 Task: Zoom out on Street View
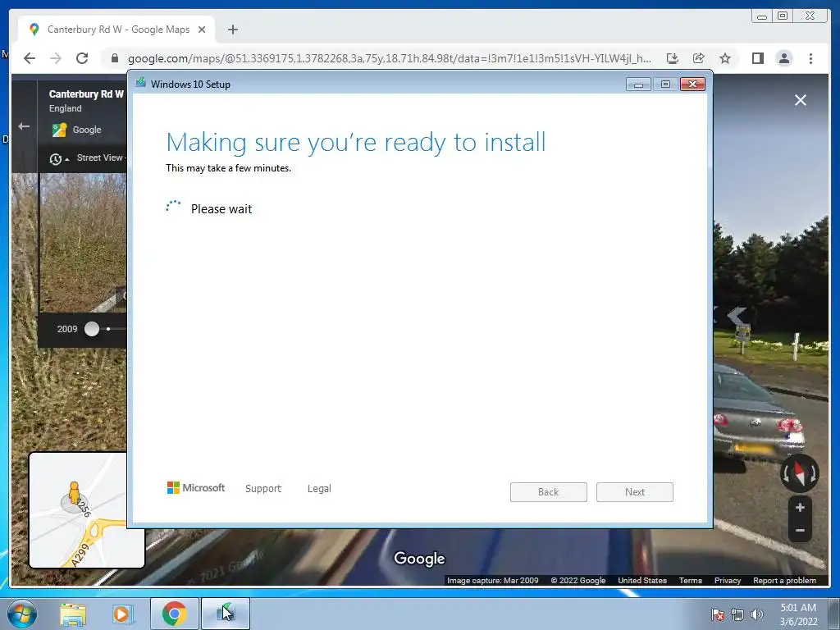(x=800, y=531)
